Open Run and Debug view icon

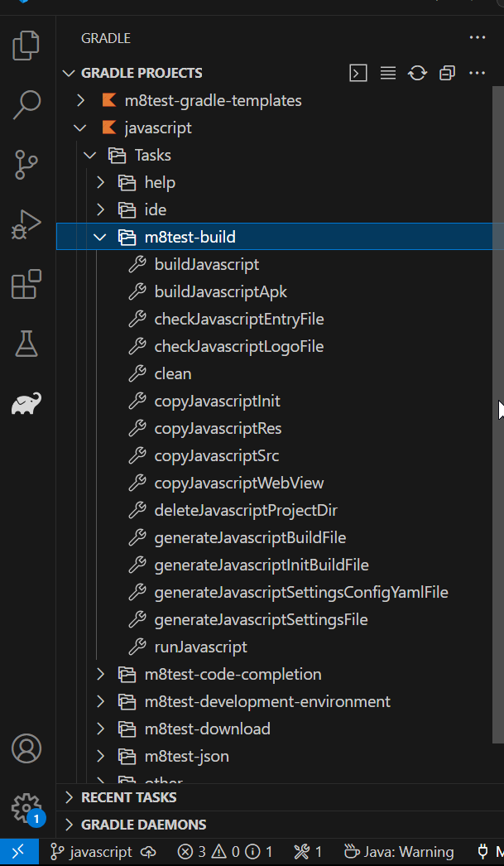click(26, 224)
